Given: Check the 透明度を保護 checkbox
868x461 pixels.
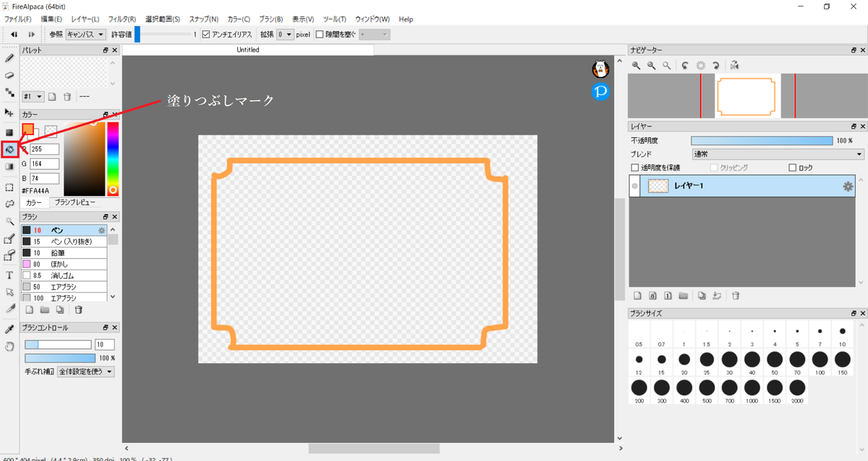Looking at the screenshot, I should point(635,168).
